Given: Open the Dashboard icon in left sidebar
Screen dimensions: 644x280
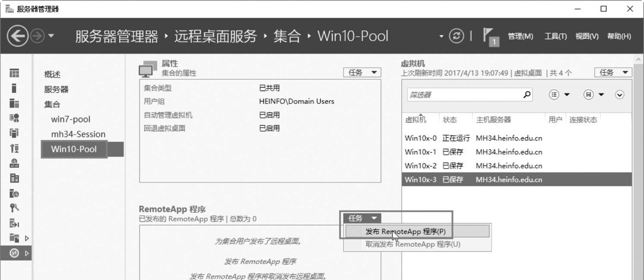Looking at the screenshot, I should (15, 73).
